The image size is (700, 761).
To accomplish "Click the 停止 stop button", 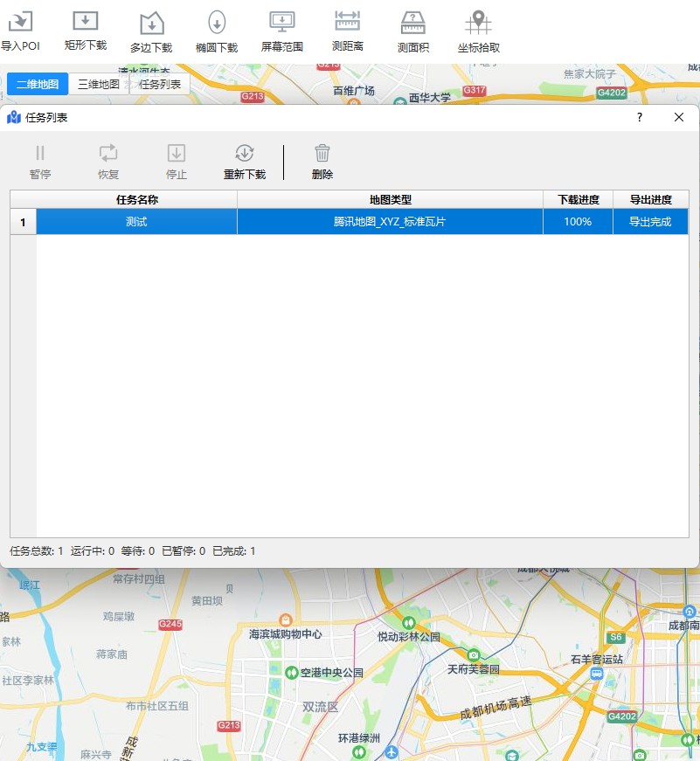I will click(x=177, y=153).
